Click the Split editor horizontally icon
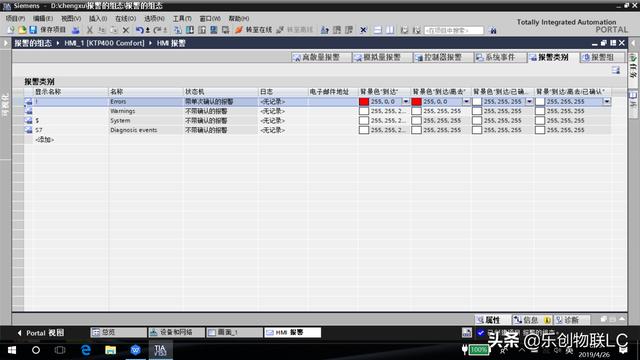This screenshot has height=360, width=640. [378, 30]
